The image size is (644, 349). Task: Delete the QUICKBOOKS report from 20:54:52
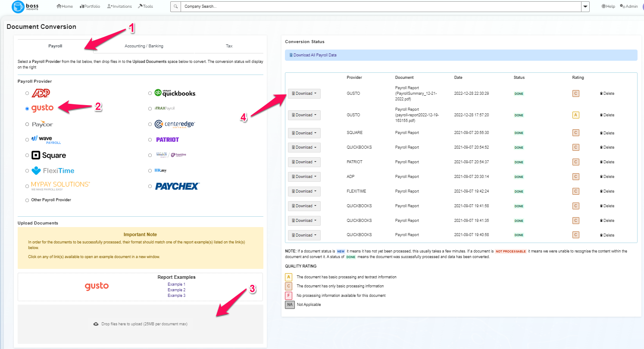point(607,147)
